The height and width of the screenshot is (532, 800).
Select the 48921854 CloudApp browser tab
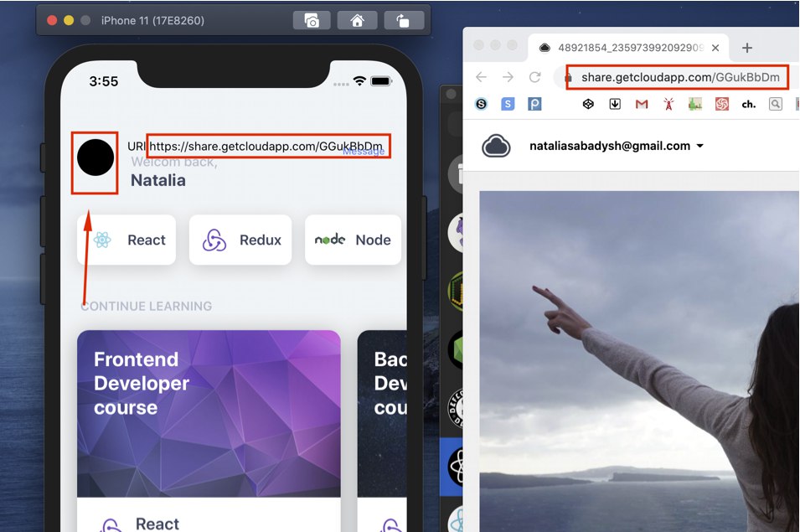pos(627,48)
